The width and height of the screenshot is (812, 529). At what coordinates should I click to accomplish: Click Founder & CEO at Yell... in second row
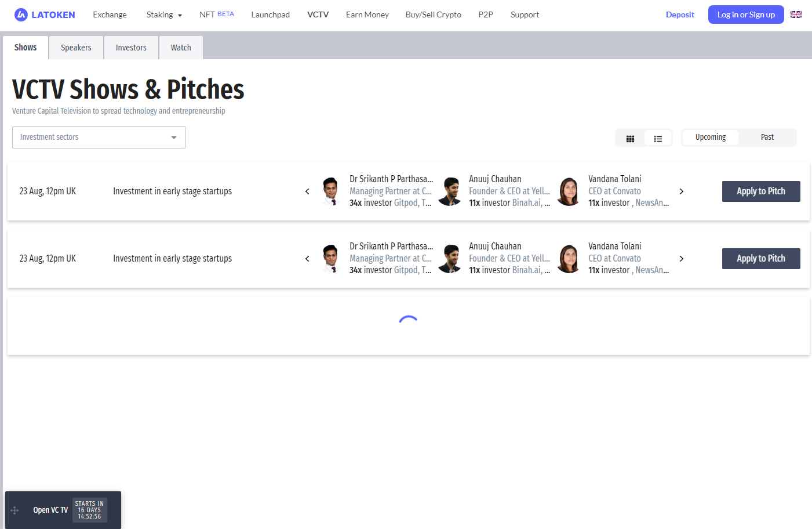(509, 259)
